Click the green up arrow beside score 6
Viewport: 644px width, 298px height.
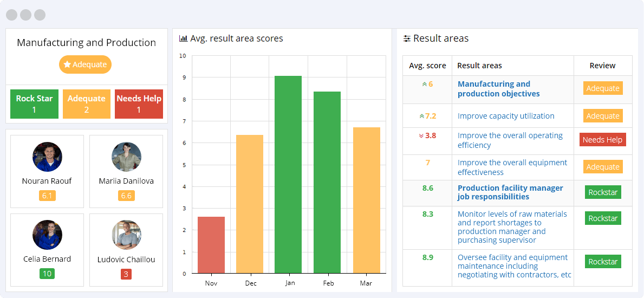click(x=424, y=84)
